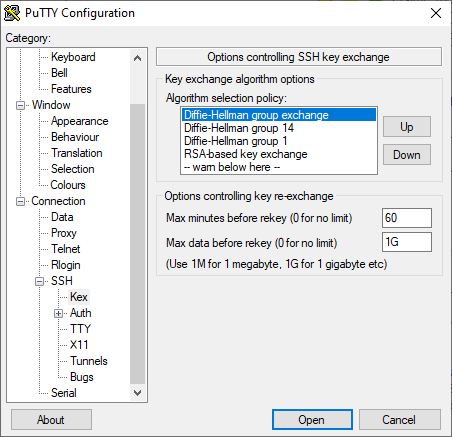Click the Max minutes before rekey field

(x=407, y=218)
